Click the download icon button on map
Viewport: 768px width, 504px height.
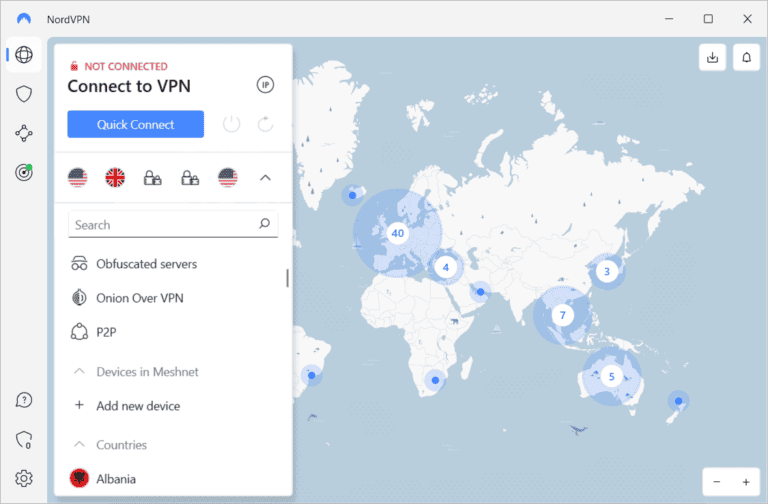pyautogui.click(x=713, y=58)
